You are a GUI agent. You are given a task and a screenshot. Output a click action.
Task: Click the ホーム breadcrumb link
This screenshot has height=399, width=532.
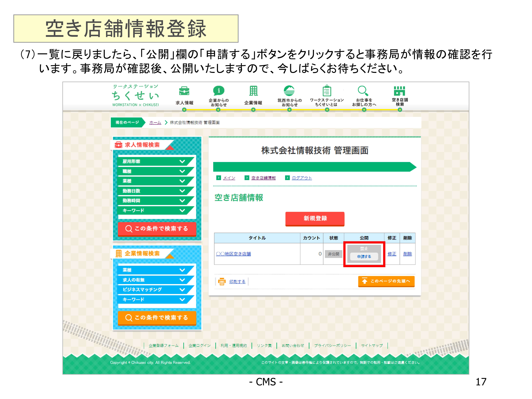155,122
